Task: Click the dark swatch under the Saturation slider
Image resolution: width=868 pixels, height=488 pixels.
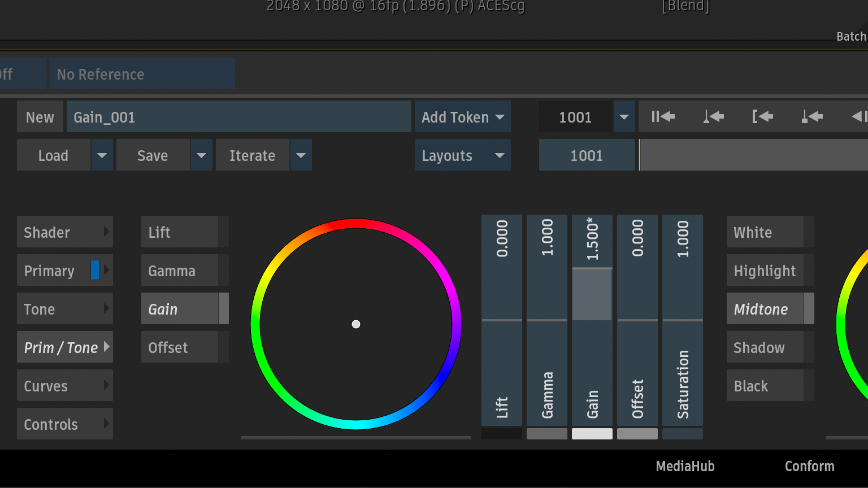Action: pos(683,434)
